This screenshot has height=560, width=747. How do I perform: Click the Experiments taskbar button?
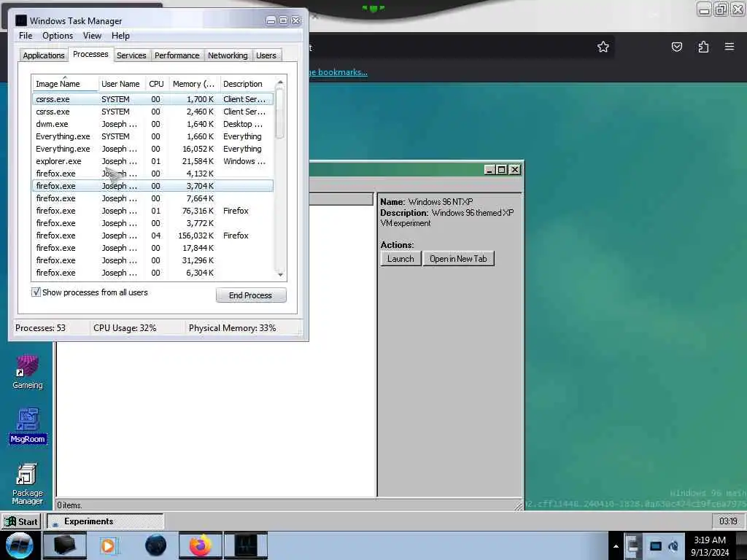coord(106,521)
